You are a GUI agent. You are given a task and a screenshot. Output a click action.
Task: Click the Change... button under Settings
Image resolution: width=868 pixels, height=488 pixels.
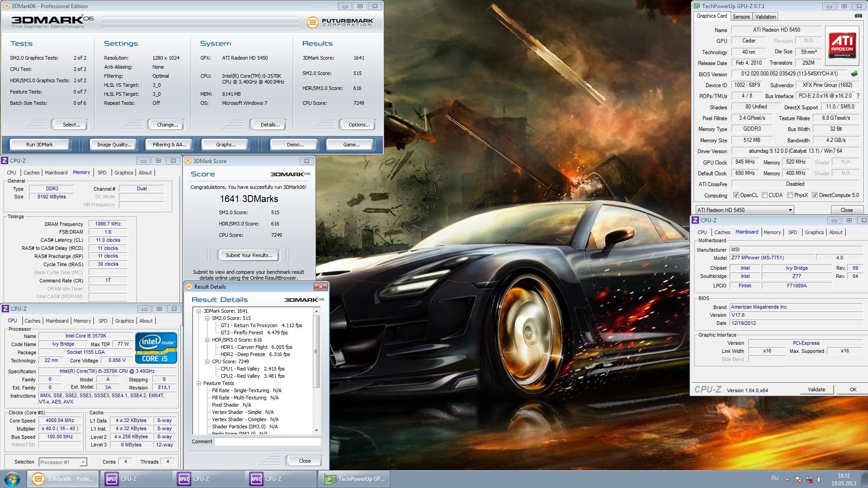point(167,125)
